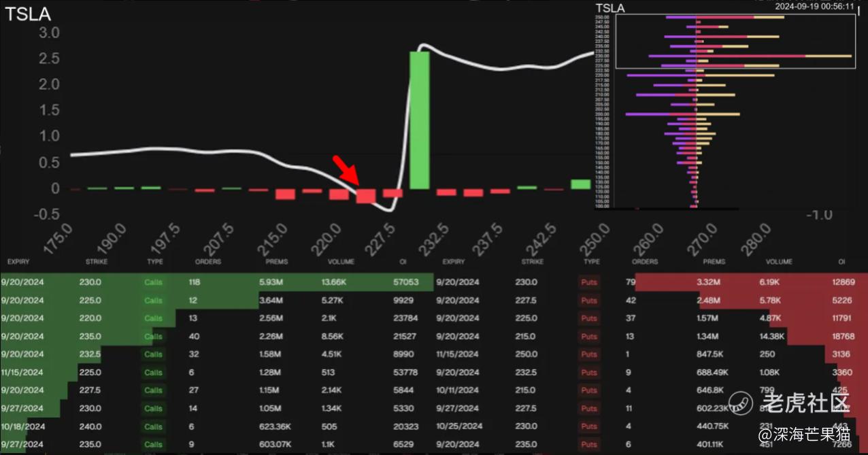868x455 pixels.
Task: Click the TSLA ticker title on main chart
Action: [x=28, y=14]
